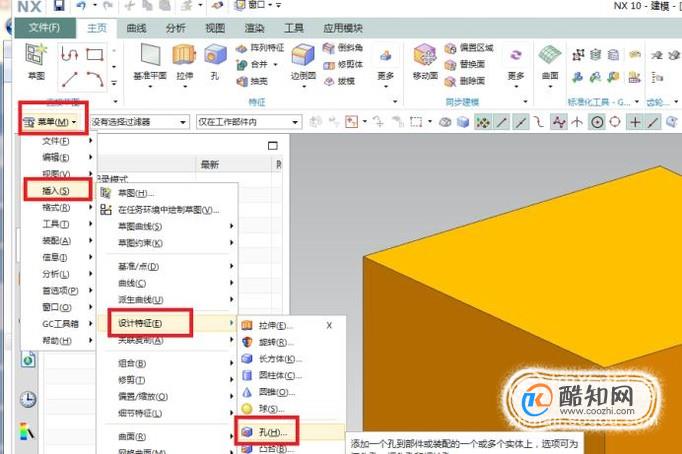This screenshot has height=454, width=682.
Task: Click the history clock icon in sidebar
Action: coord(28,399)
